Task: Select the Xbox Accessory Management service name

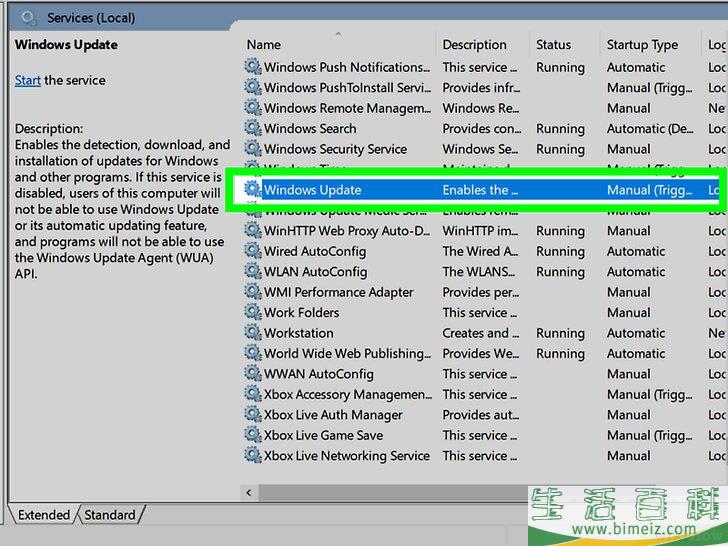Action: (x=348, y=394)
